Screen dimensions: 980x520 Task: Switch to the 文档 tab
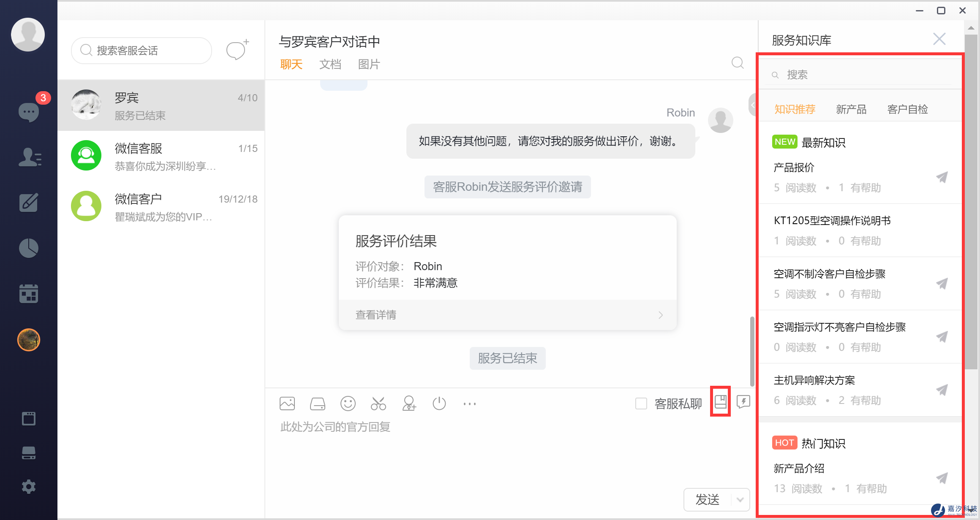tap(330, 64)
